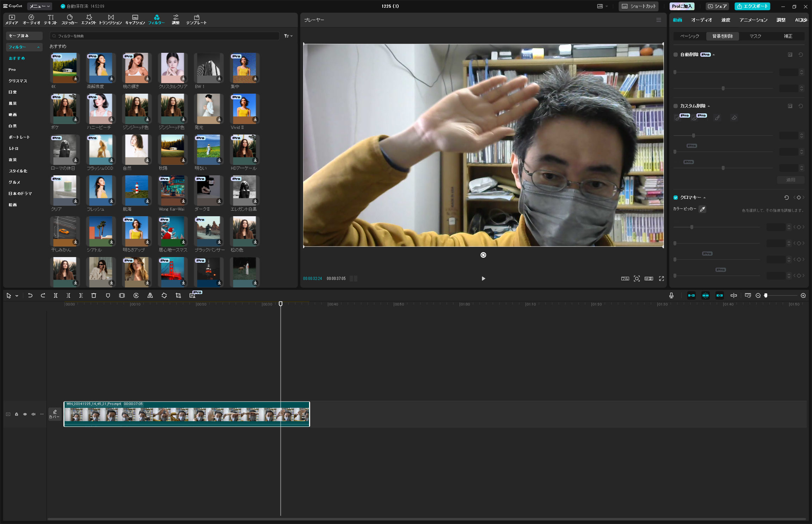Image resolution: width=812 pixels, height=524 pixels.
Task: Uncheck the クロマキー checkbox
Action: coord(676,198)
